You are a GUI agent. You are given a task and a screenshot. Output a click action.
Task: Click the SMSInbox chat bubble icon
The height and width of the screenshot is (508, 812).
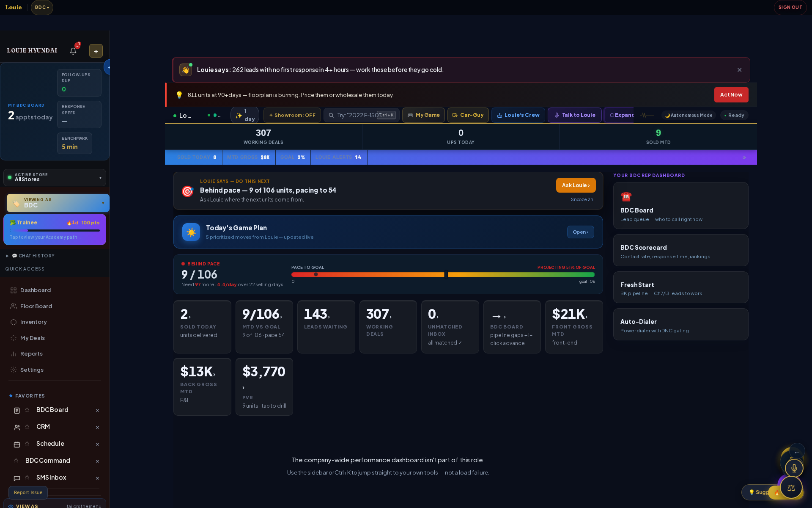17,478
